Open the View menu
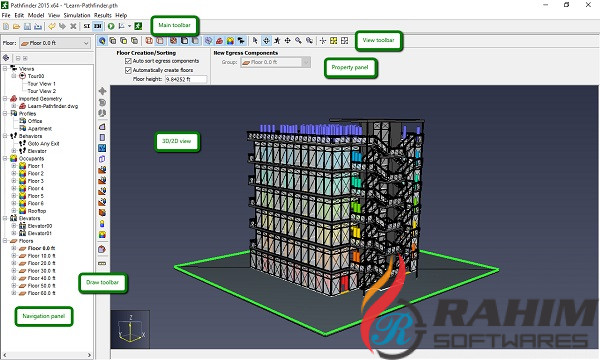 (x=54, y=15)
